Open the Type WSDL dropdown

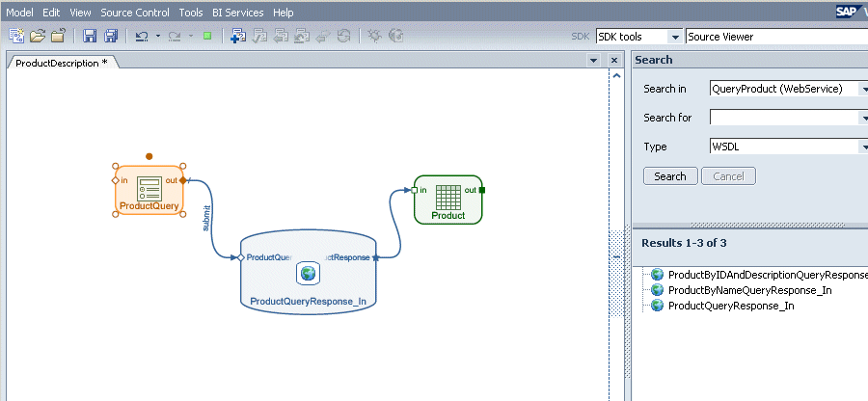point(864,147)
